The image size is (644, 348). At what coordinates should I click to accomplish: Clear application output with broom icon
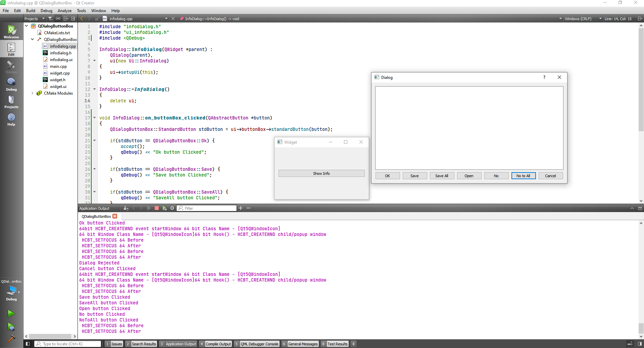click(x=126, y=208)
